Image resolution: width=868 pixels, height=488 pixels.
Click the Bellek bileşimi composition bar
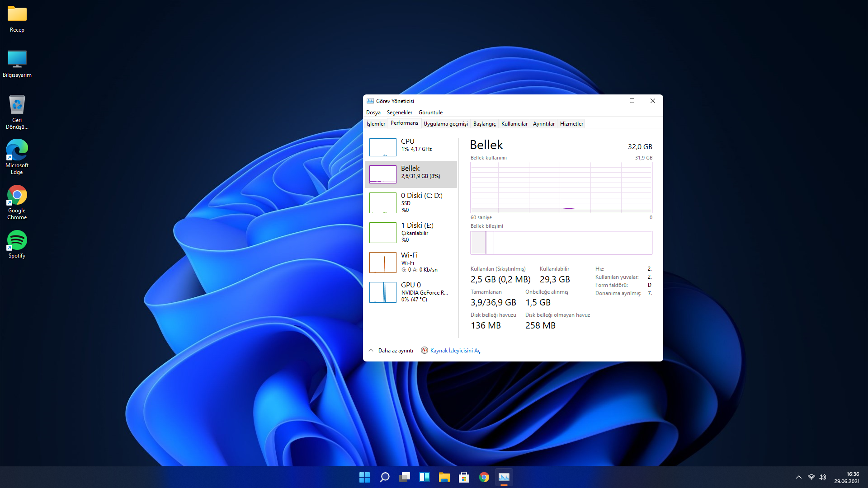tap(561, 243)
